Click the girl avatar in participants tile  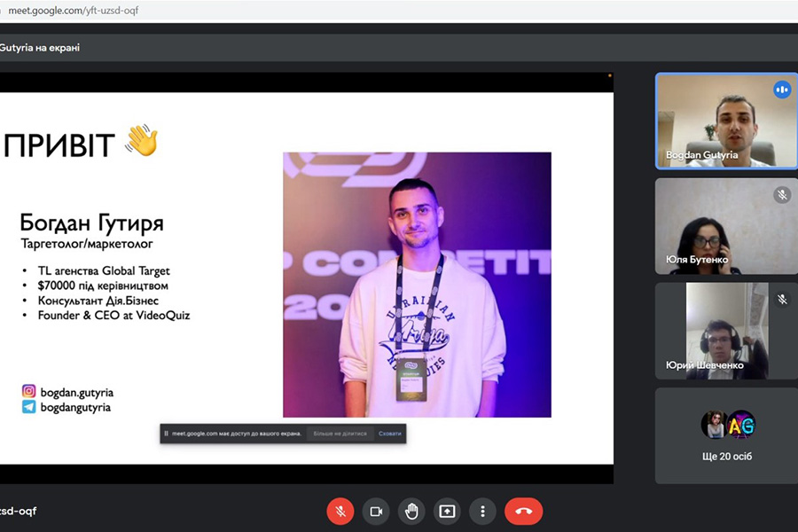click(714, 424)
